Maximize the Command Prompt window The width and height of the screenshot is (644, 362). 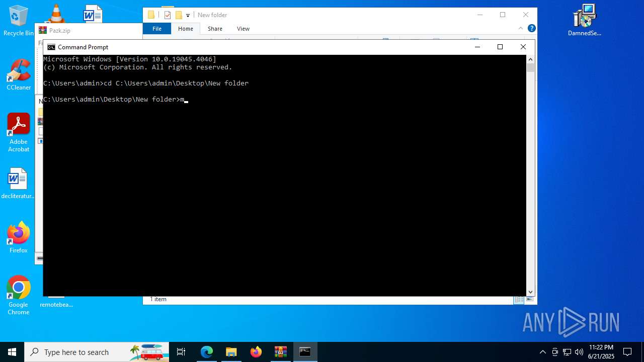pyautogui.click(x=500, y=47)
